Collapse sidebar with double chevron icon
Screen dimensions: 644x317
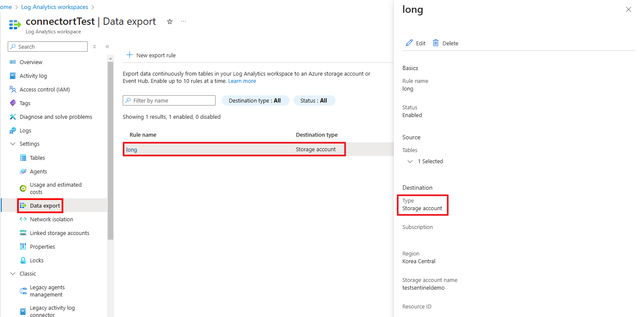pyautogui.click(x=107, y=47)
